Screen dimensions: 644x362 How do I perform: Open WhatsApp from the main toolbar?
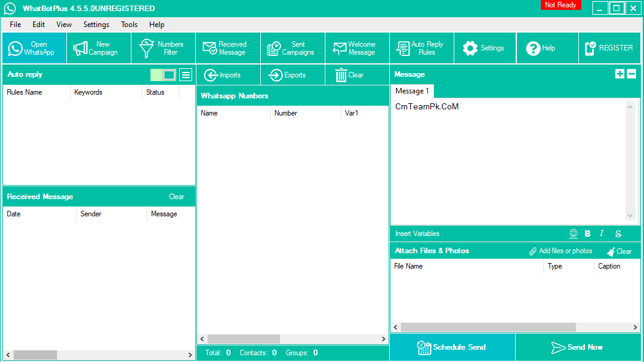(x=34, y=48)
